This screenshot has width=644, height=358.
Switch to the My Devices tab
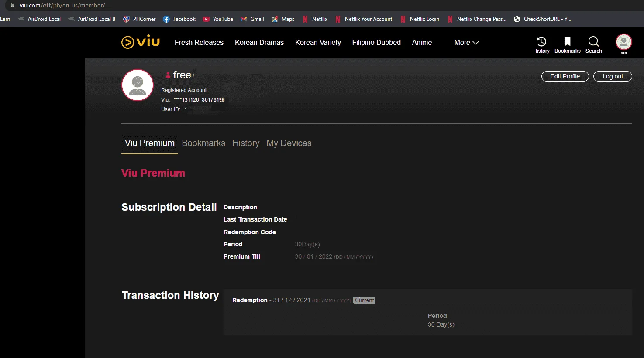click(289, 143)
